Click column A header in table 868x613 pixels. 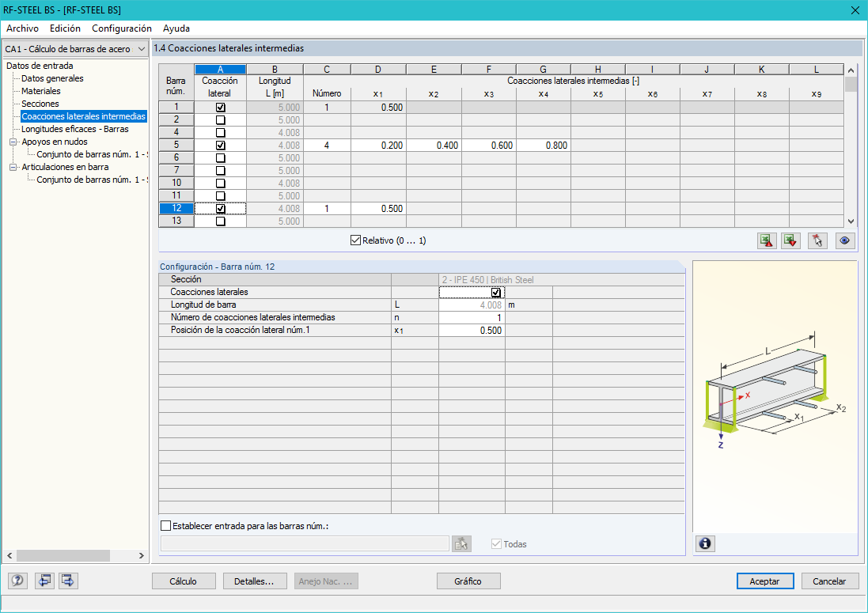click(x=220, y=69)
